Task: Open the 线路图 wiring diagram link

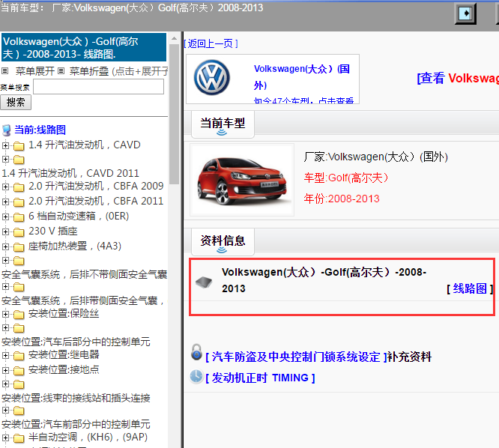Action: coord(470,288)
